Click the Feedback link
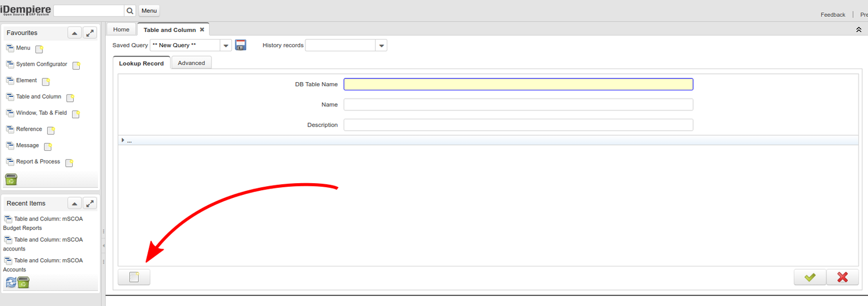868x306 pixels. click(x=833, y=15)
